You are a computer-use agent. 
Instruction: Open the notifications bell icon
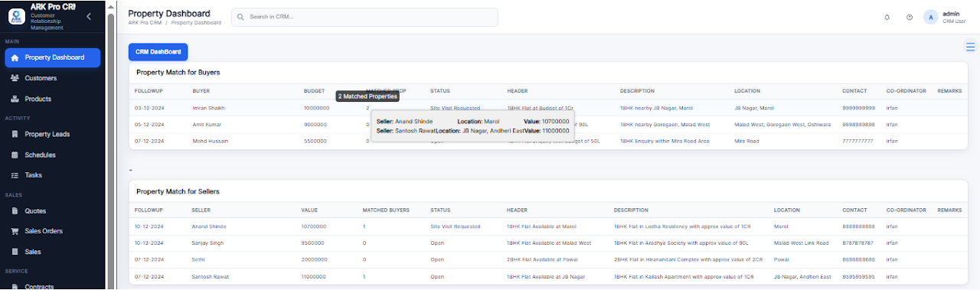[x=887, y=17]
